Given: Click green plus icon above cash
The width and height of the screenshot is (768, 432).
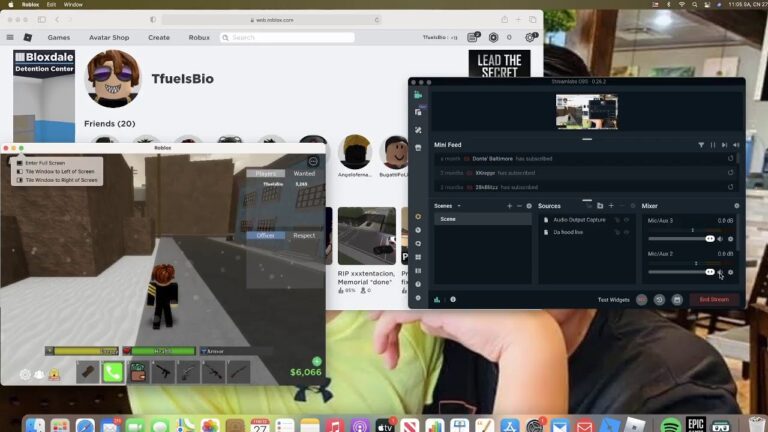Looking at the screenshot, I should pyautogui.click(x=317, y=362).
